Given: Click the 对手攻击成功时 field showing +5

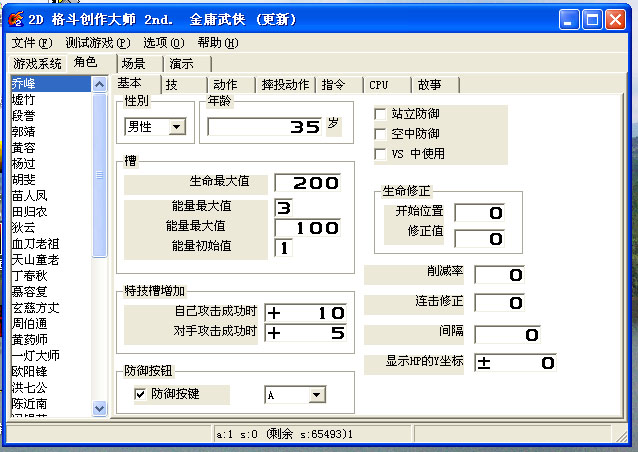Looking at the screenshot, I should click(306, 333).
